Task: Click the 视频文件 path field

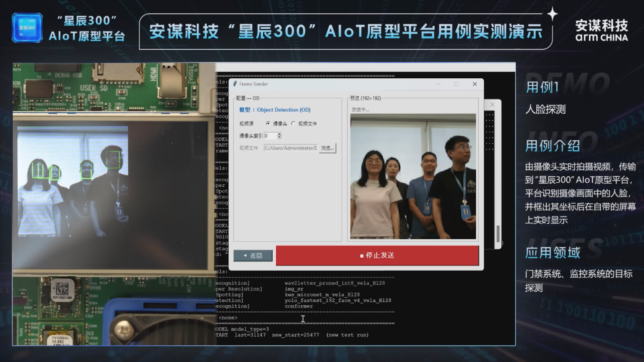Action: tap(290, 148)
